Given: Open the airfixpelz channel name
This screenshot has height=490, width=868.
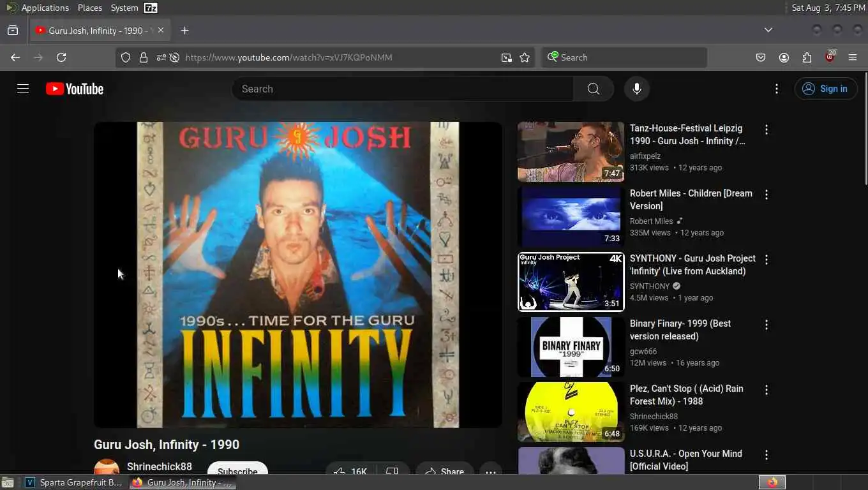Looking at the screenshot, I should [645, 156].
